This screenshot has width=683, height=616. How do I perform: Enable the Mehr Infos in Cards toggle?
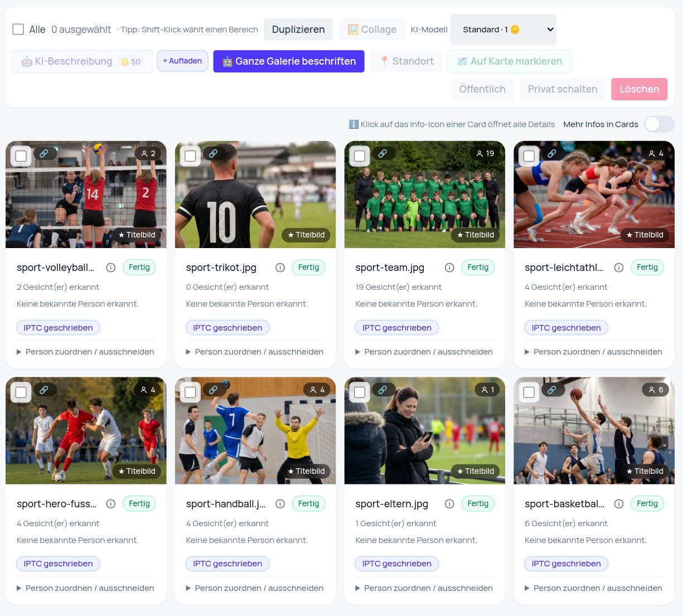pos(659,124)
